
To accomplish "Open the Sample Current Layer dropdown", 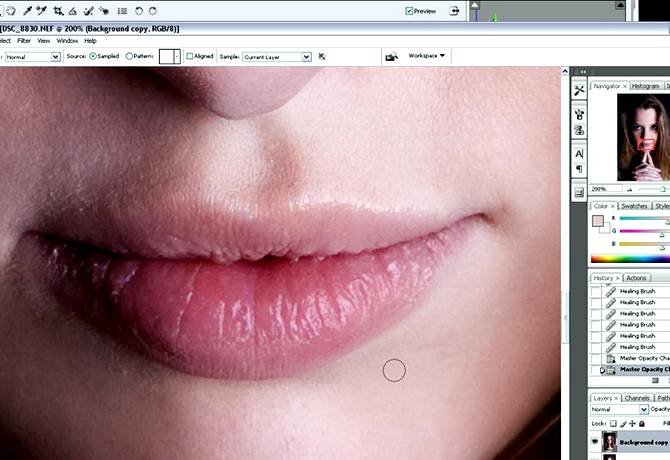I will click(x=278, y=57).
